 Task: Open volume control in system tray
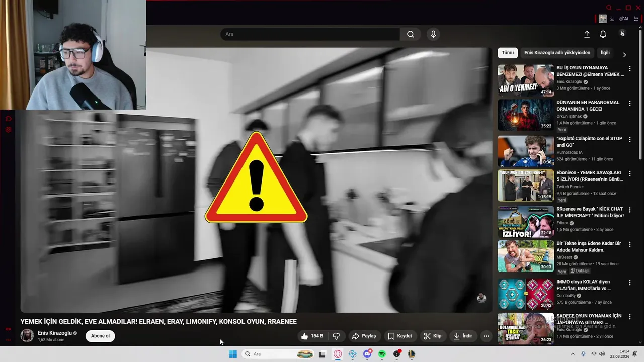pyautogui.click(x=602, y=354)
